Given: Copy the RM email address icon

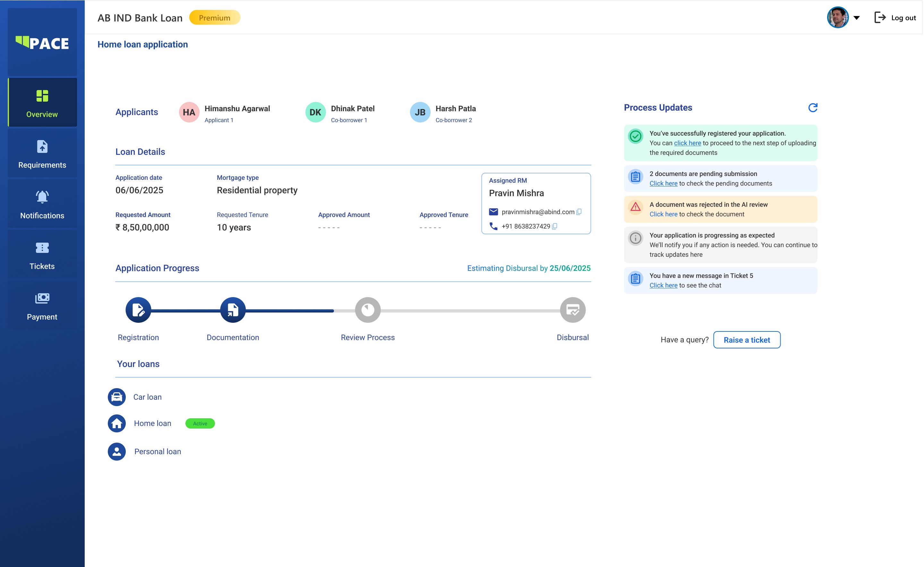Looking at the screenshot, I should (x=579, y=212).
